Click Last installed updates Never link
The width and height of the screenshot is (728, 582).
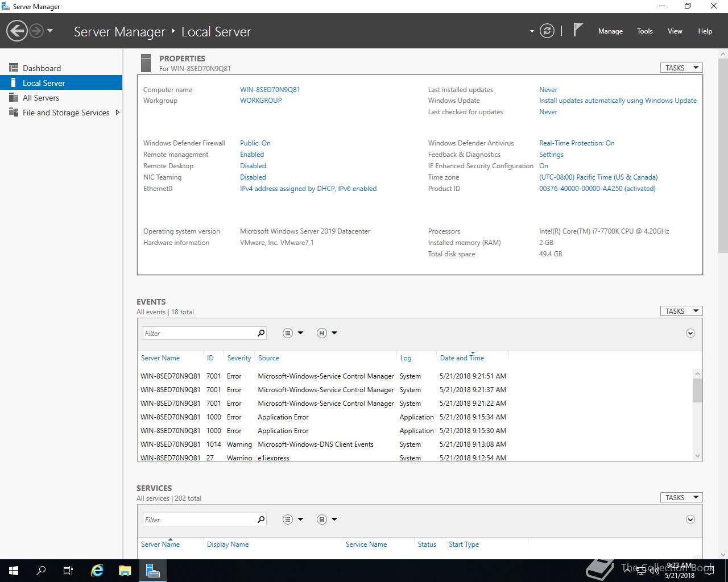coord(548,90)
